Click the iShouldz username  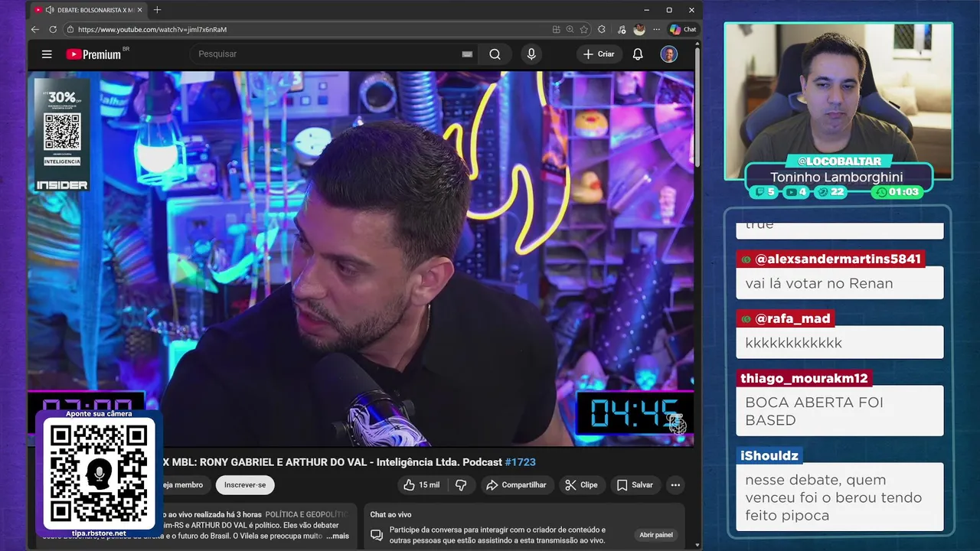(x=769, y=455)
